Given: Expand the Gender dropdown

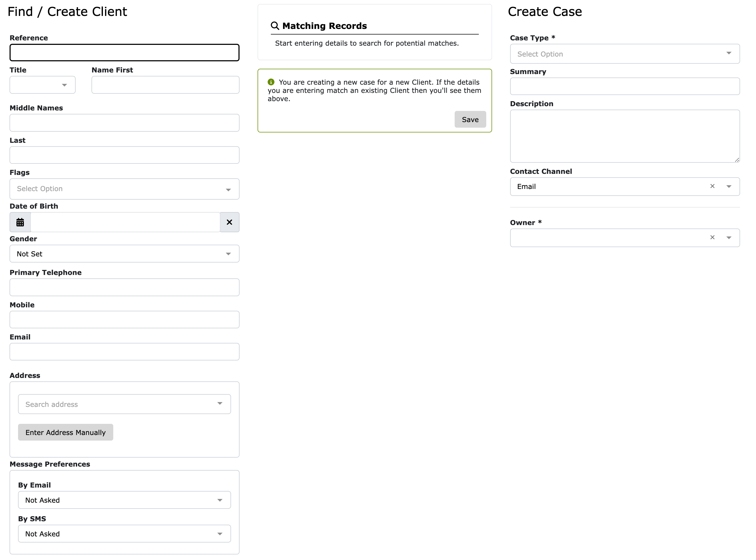Looking at the screenshot, I should (x=125, y=254).
